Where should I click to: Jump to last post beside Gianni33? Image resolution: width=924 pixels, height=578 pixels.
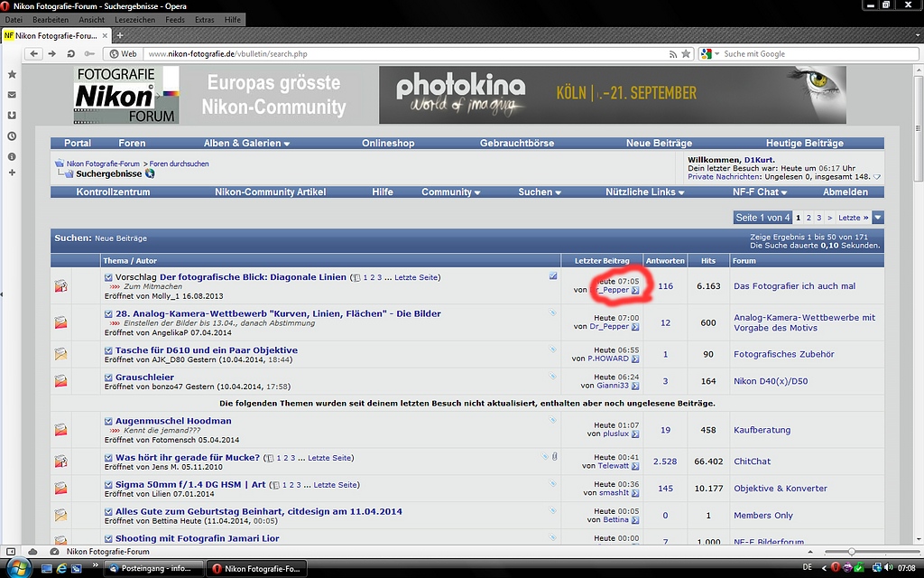(x=634, y=386)
